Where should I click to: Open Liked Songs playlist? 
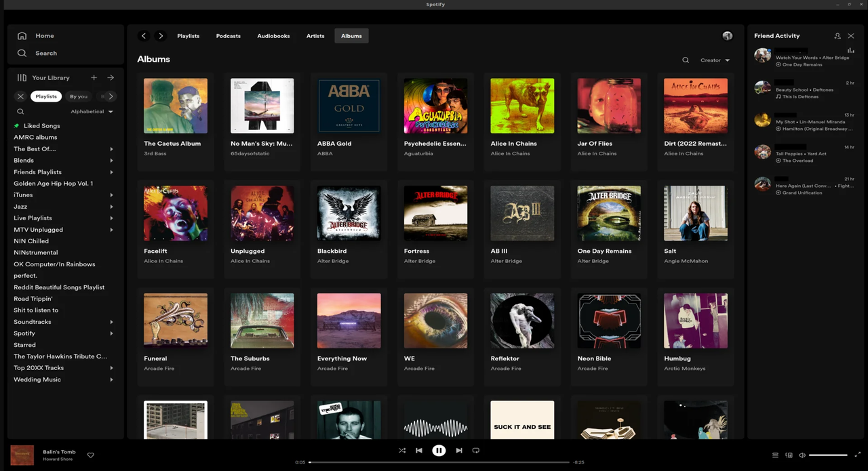click(42, 126)
